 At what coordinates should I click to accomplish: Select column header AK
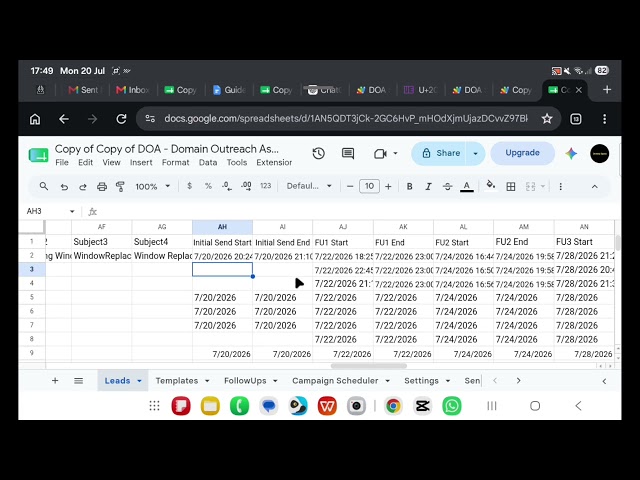click(x=403, y=227)
